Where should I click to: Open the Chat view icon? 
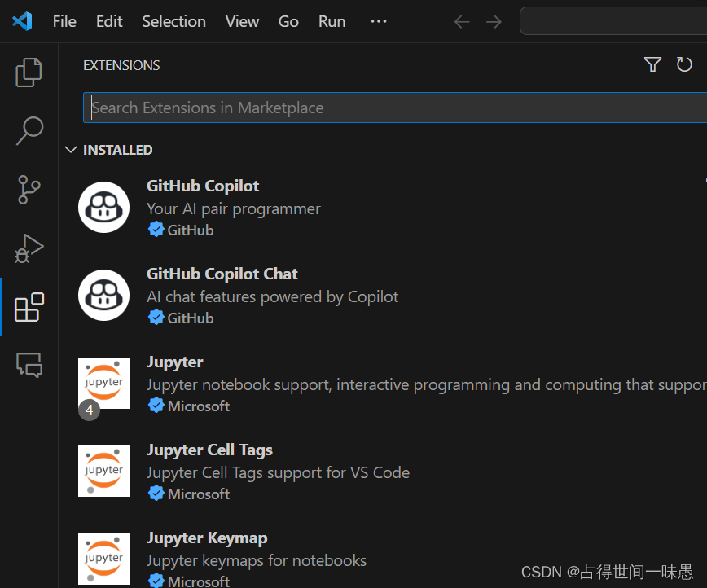pyautogui.click(x=29, y=365)
